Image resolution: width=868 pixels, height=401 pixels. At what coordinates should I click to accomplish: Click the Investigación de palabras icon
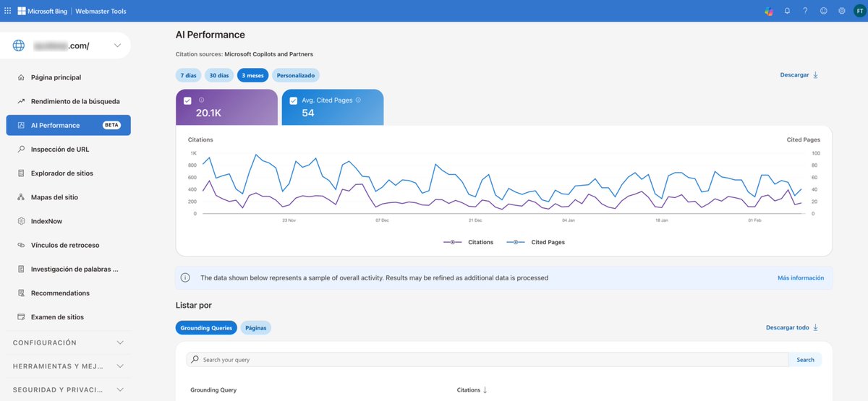point(22,269)
